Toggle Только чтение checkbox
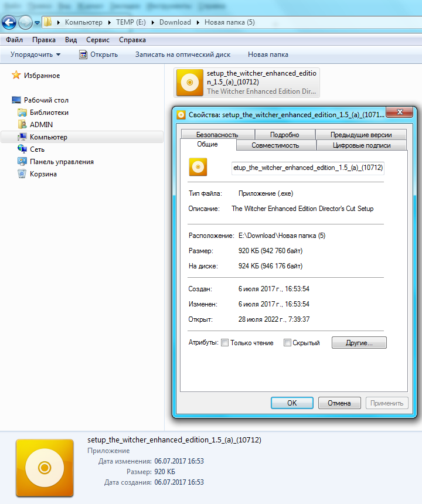Viewport: 422px width, 504px height. [x=225, y=343]
